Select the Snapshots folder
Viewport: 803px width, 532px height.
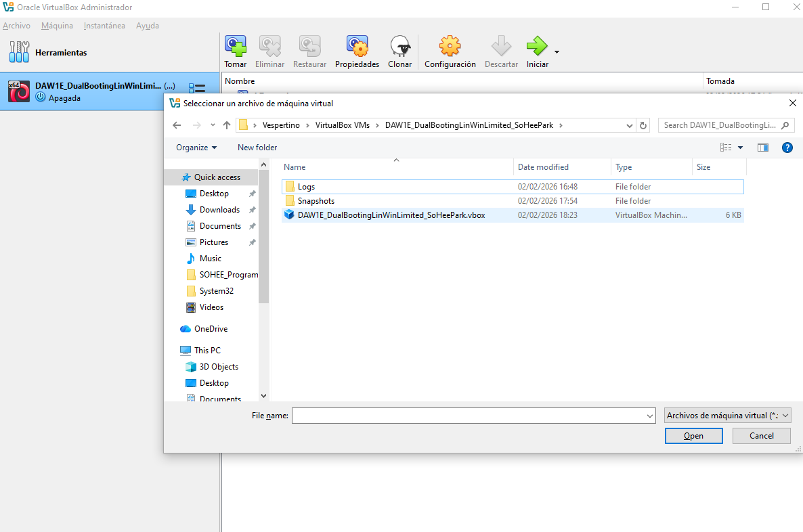point(512,201)
